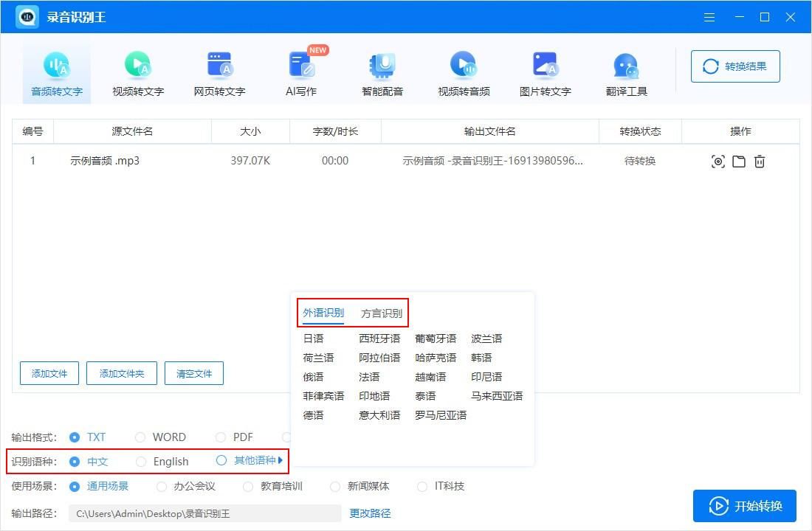Choose 阿拉伯语 from language list
Image resolution: width=812 pixels, height=531 pixels.
coord(379,358)
